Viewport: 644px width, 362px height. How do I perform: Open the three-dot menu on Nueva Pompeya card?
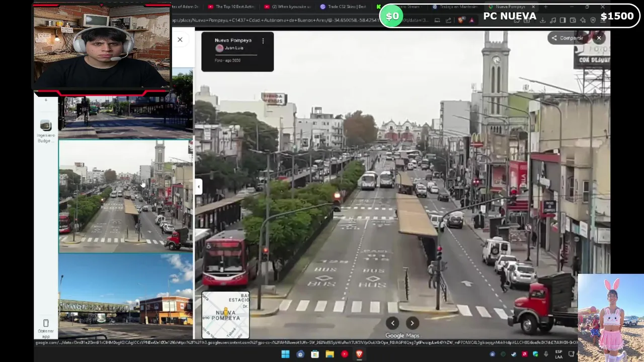[263, 41]
